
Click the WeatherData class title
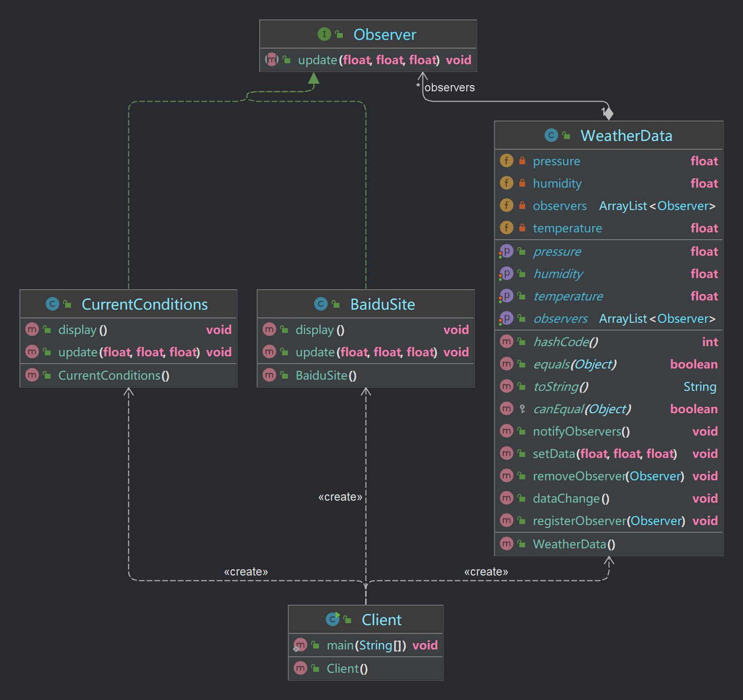tap(626, 136)
